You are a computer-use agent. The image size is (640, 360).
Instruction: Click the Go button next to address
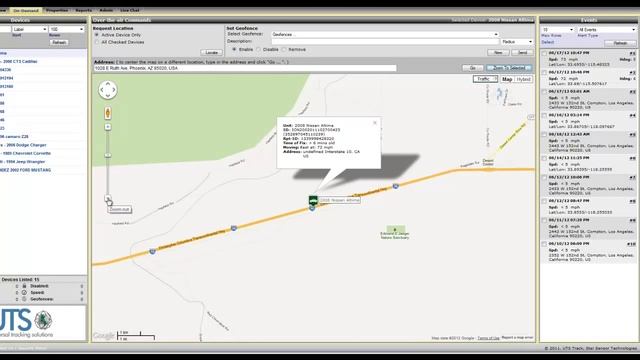pos(473,68)
